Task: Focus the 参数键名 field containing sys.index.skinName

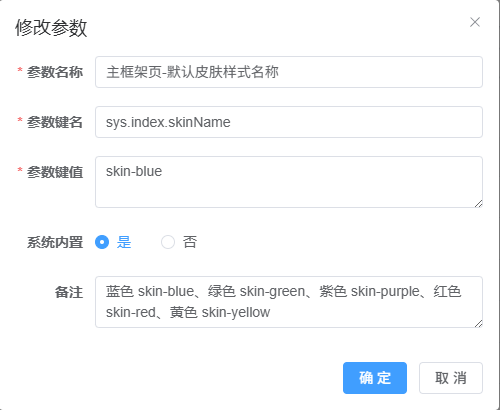Action: click(289, 122)
